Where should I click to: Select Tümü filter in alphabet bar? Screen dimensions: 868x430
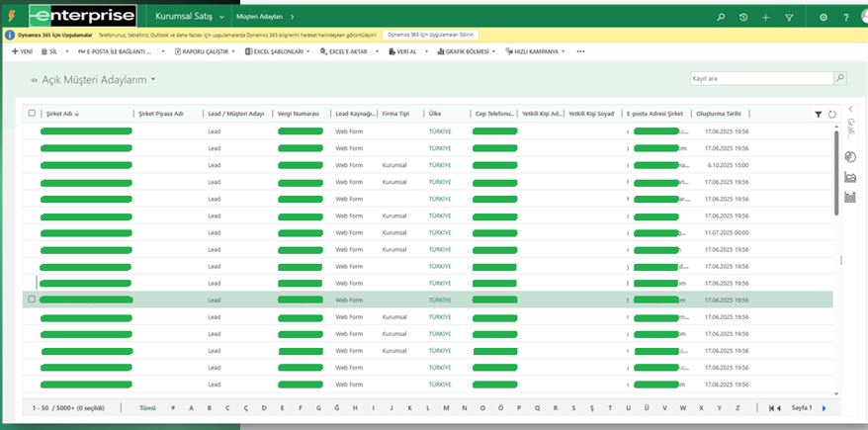[147, 408]
